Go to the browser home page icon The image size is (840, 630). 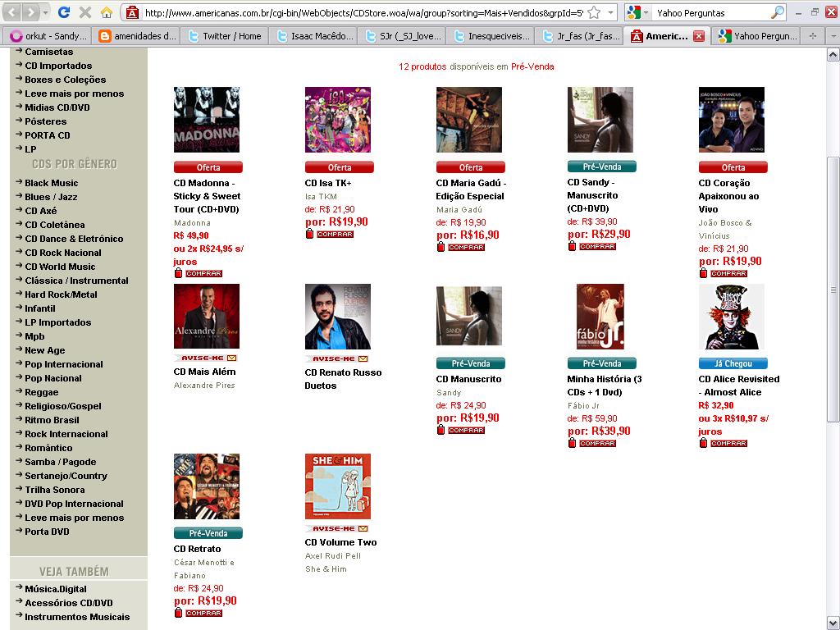point(107,11)
